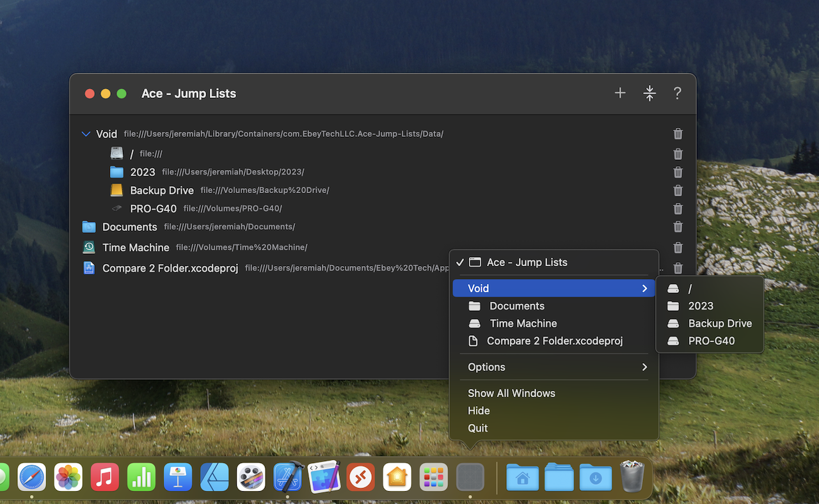
Task: Choose PRO-G40 in the Void submenu
Action: (710, 341)
